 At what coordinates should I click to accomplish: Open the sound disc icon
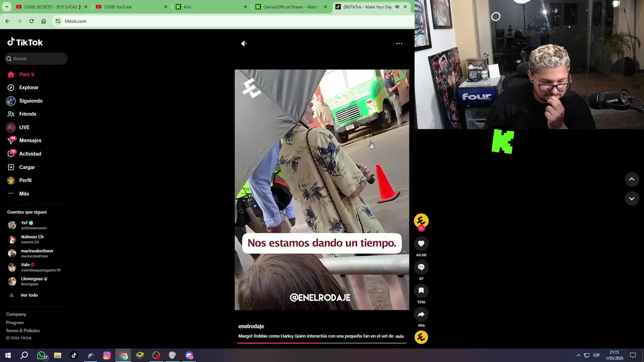(421, 337)
